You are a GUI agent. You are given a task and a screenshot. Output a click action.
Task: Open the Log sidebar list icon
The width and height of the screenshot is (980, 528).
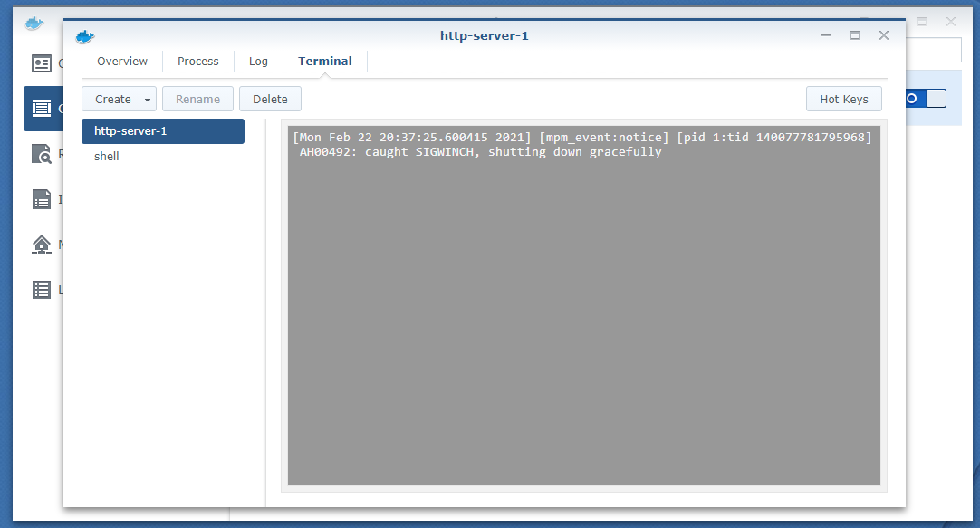pyautogui.click(x=42, y=290)
